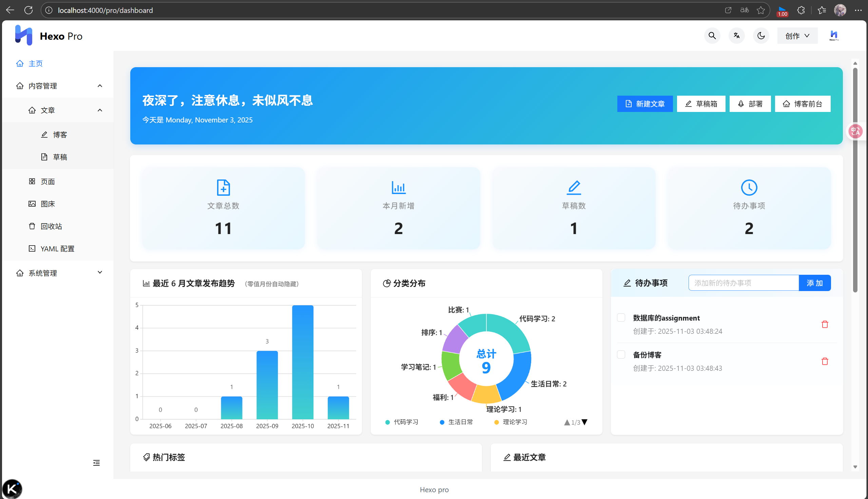Screen dimensions: 868x499
Task: Click the Hexo Pro avatar icon top right
Action: point(833,35)
